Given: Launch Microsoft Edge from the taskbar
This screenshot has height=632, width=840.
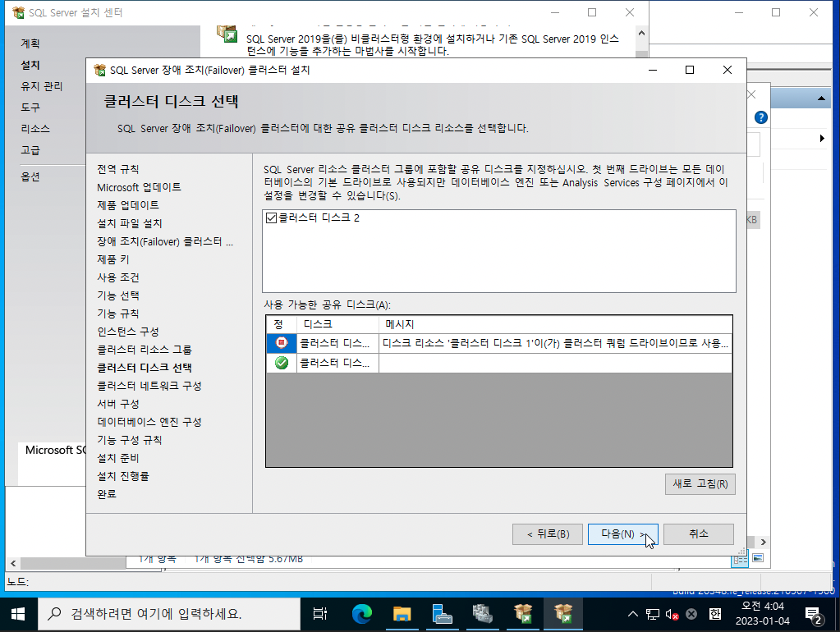Looking at the screenshot, I should pos(361,614).
